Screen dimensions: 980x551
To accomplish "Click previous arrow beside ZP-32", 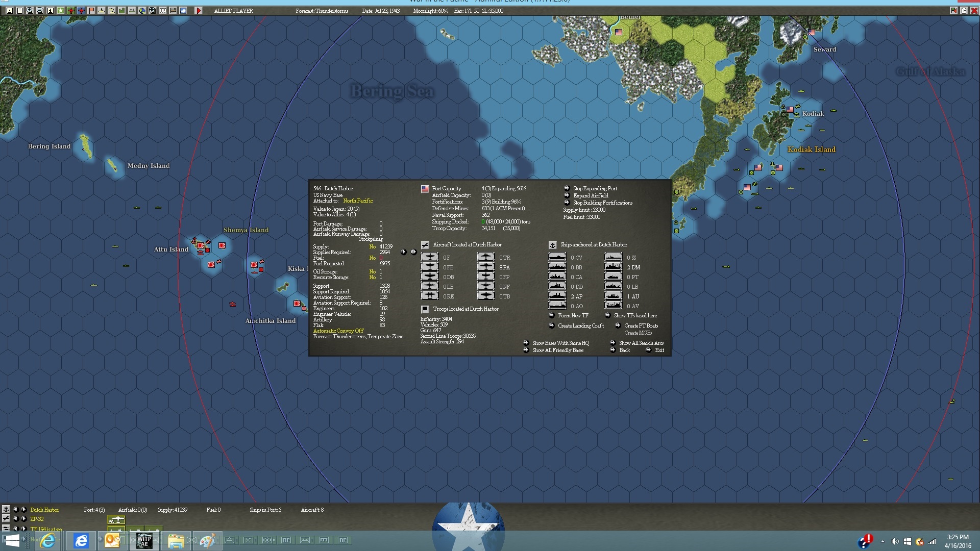I will [15, 519].
